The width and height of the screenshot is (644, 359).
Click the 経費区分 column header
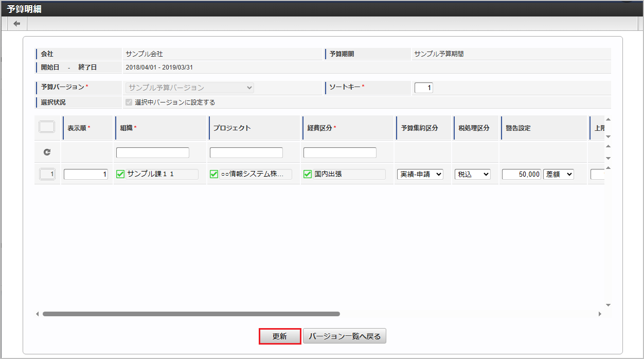tap(316, 127)
